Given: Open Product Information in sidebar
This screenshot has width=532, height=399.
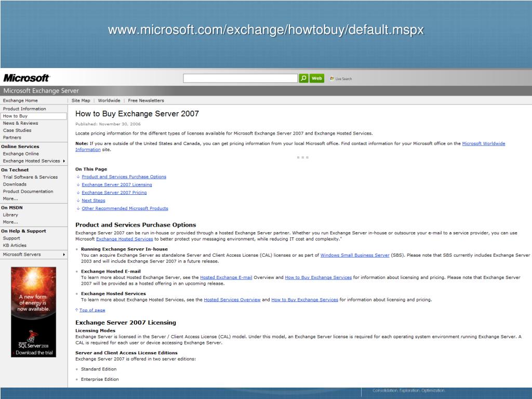Looking at the screenshot, I should coord(24,109).
